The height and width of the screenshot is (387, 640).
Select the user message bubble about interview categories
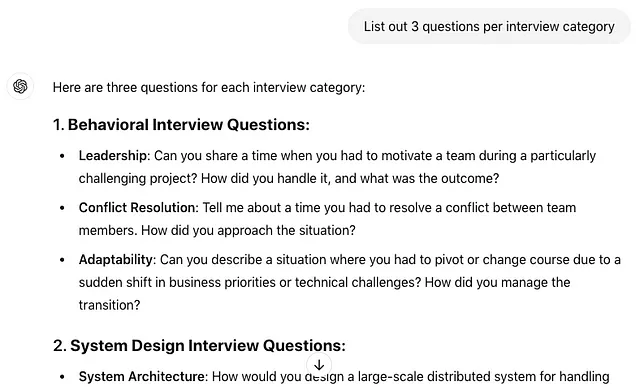point(489,27)
